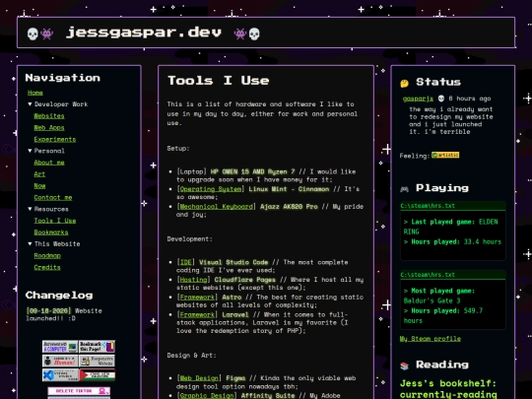Collapse the This Website section

pyautogui.click(x=54, y=244)
